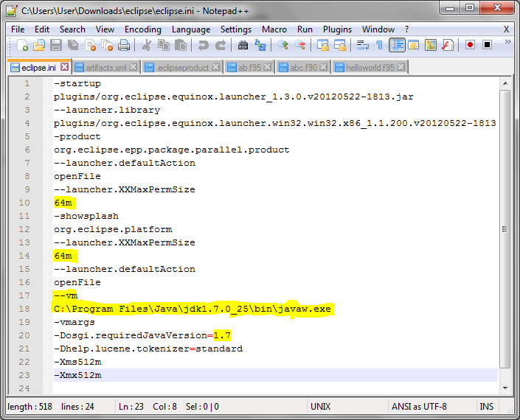This screenshot has height=420, width=520.
Task: Close the helloworld.f95 tab
Action: pos(401,67)
